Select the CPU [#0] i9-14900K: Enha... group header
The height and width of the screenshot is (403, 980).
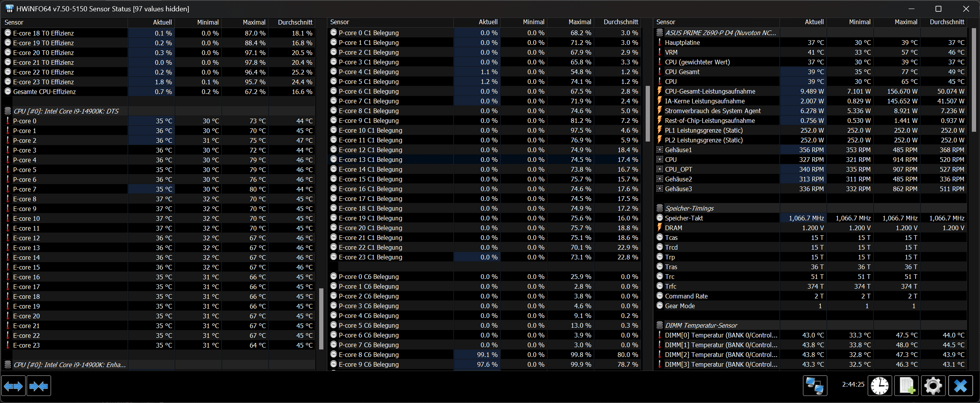(x=69, y=365)
